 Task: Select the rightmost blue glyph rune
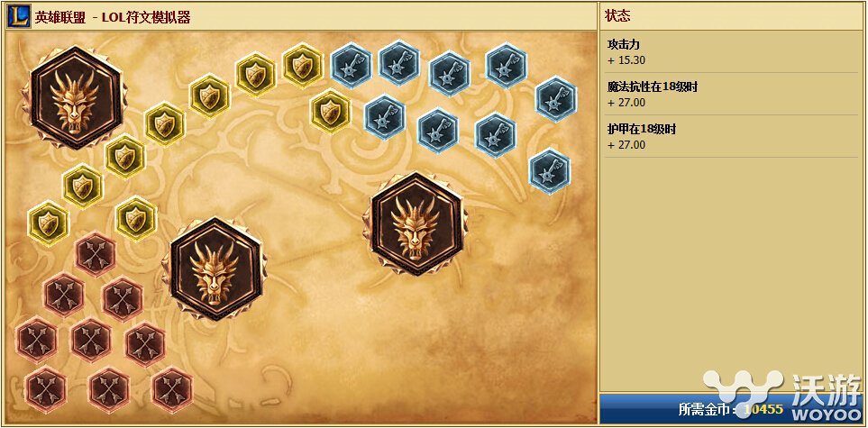click(556, 100)
